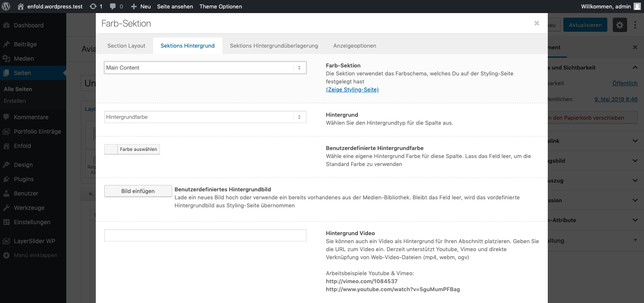Switch to Sektions Hintergrundüberlagerung tab
Image resolution: width=644 pixels, height=303 pixels.
(274, 46)
